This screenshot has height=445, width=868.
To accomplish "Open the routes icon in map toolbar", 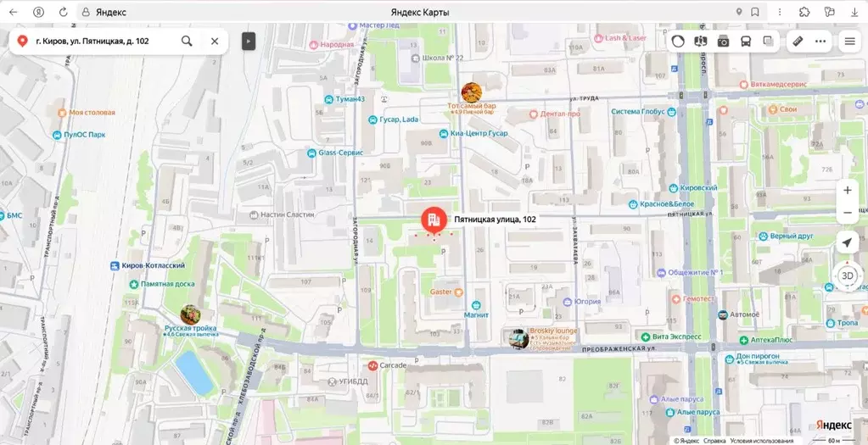I will click(701, 41).
